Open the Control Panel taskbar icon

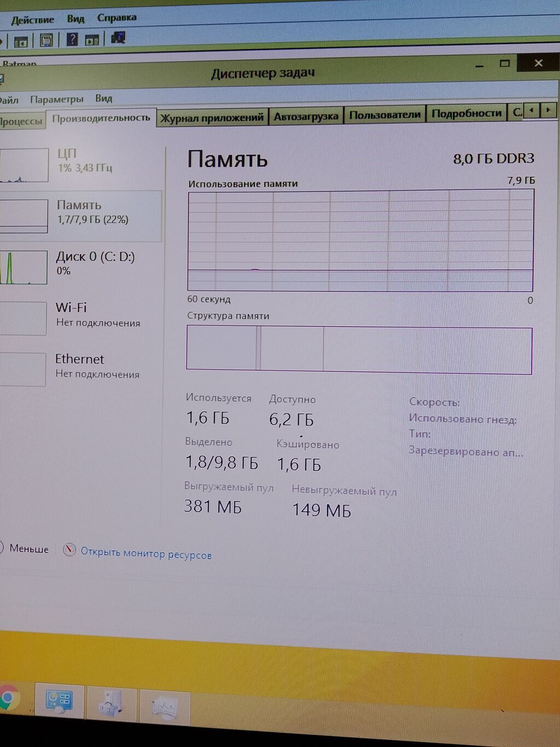59,700
